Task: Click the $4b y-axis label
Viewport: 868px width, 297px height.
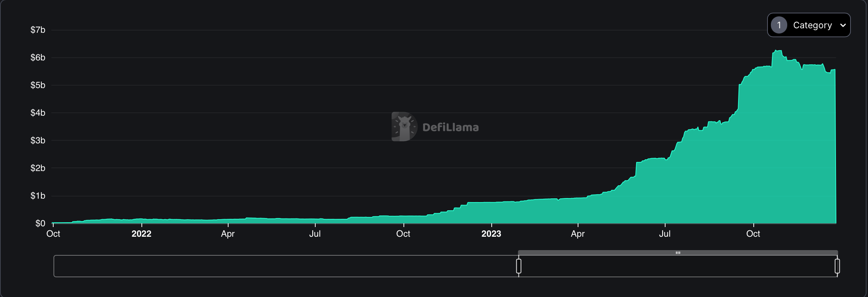Action: click(x=38, y=113)
